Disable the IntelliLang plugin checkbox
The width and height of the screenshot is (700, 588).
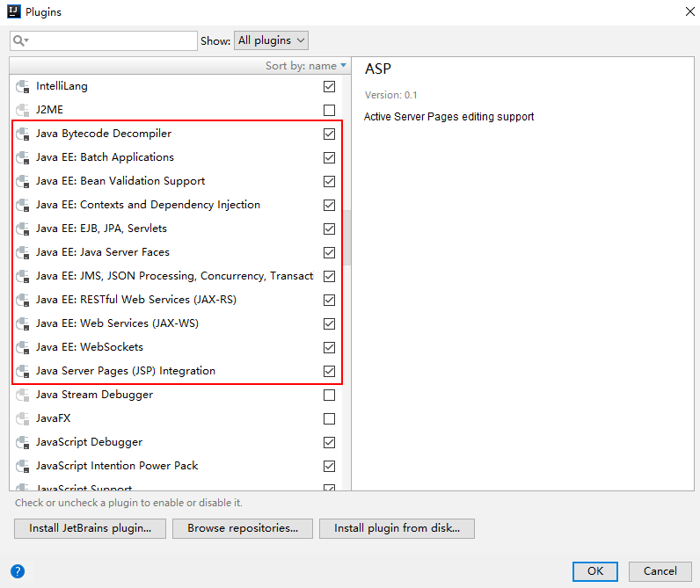point(329,86)
